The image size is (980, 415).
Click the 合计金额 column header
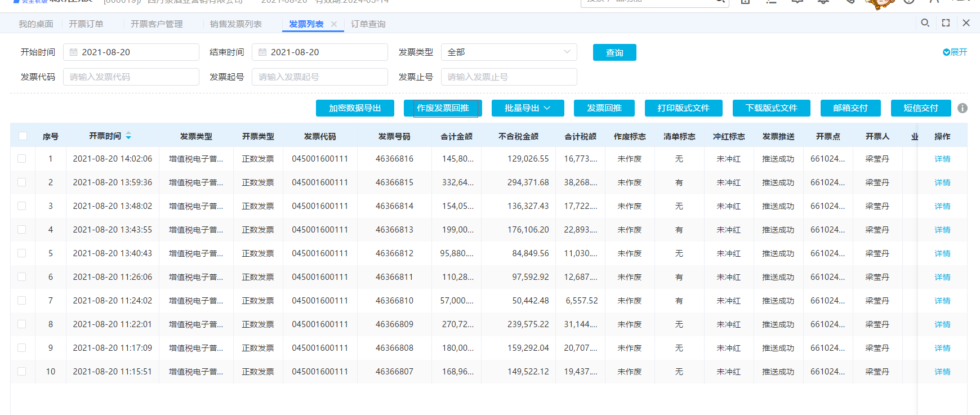(x=457, y=136)
